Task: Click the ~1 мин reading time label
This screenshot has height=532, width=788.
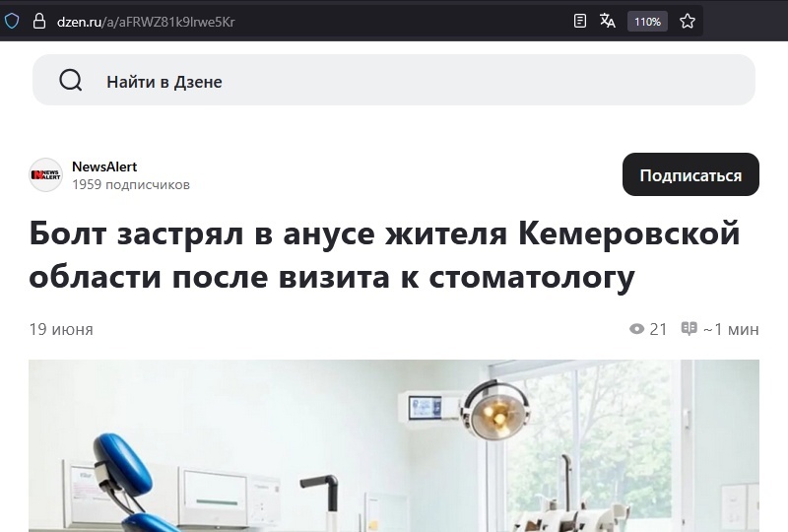Action: tap(731, 329)
